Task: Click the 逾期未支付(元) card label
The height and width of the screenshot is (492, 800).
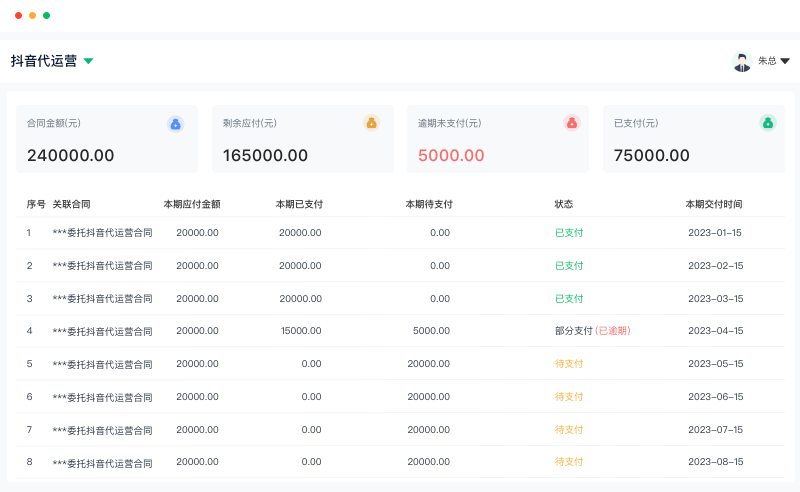Action: (x=449, y=123)
